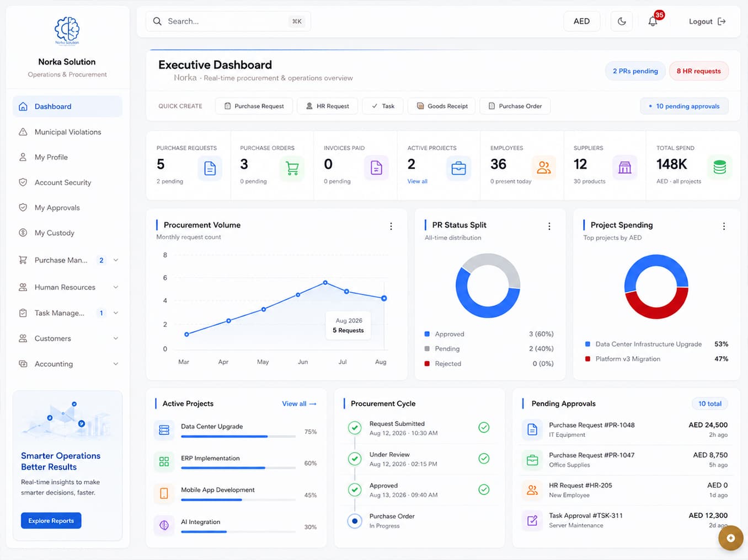This screenshot has width=748, height=560.
Task: Click the Total Spend coins icon
Action: 720,168
